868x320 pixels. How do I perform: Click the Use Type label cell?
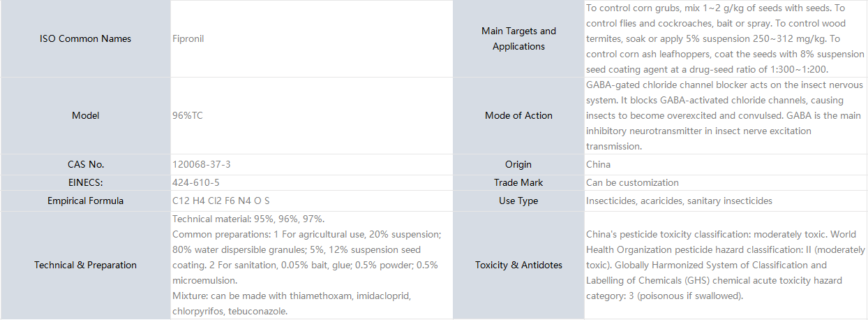point(518,201)
